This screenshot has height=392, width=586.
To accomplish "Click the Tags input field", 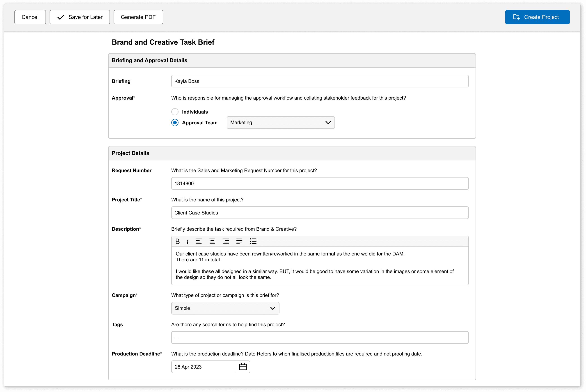I will tap(320, 337).
